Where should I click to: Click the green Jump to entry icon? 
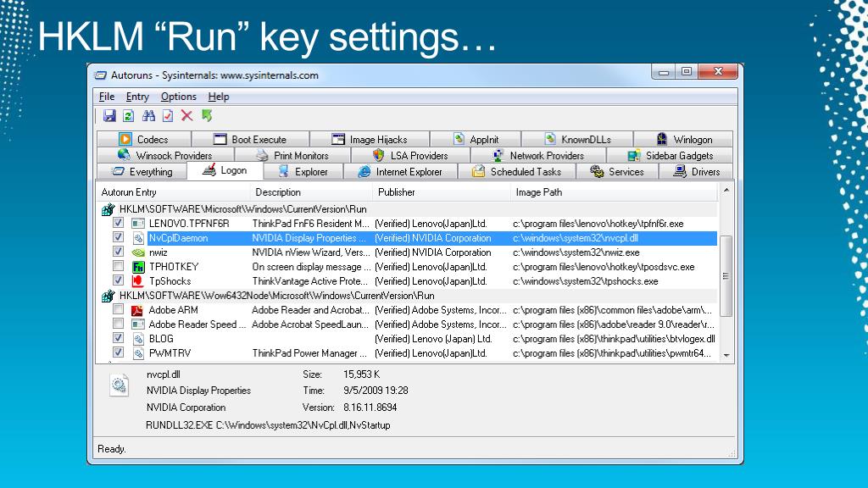point(207,115)
